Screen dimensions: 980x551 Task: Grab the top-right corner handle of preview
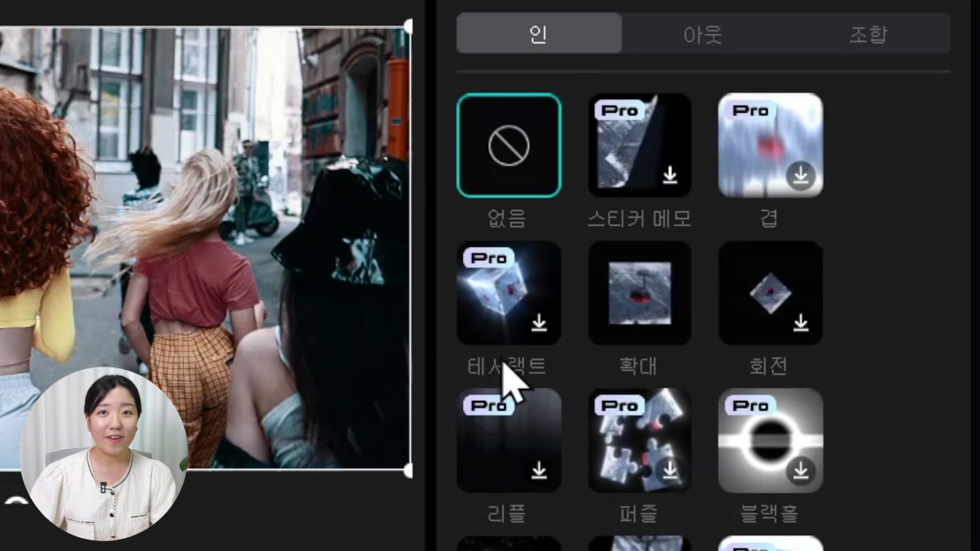408,27
